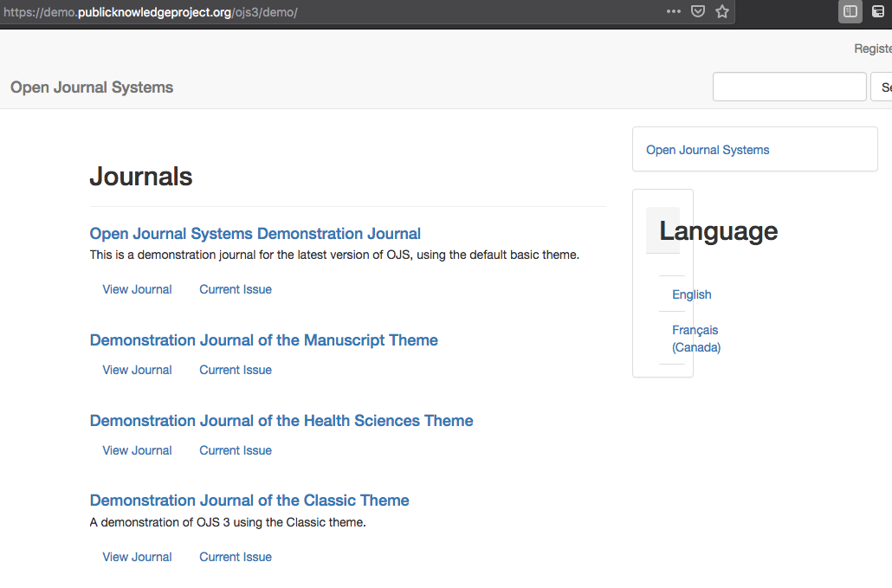This screenshot has height=588, width=892.
Task: View Journal of the Health Sciences Theme
Action: point(137,449)
